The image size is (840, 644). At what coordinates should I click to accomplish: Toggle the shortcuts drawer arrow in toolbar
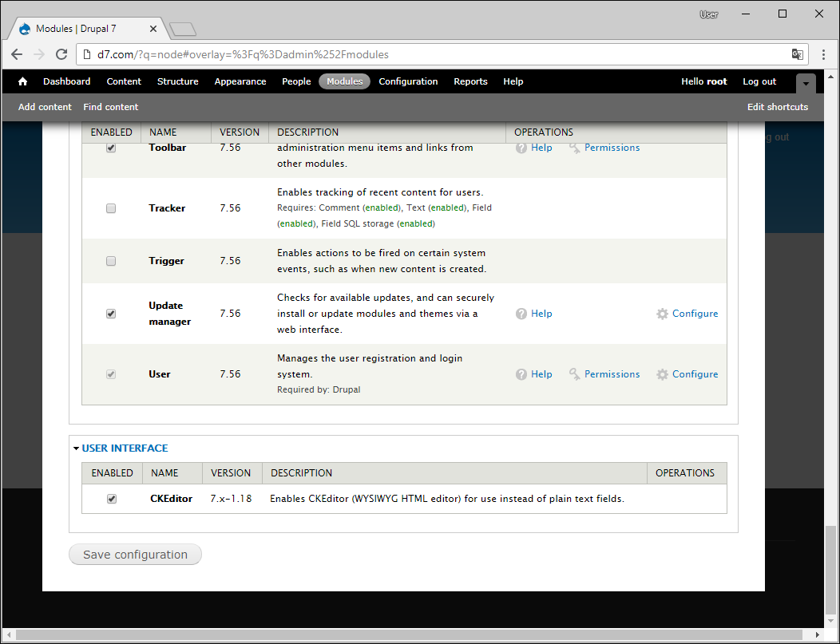[806, 82]
